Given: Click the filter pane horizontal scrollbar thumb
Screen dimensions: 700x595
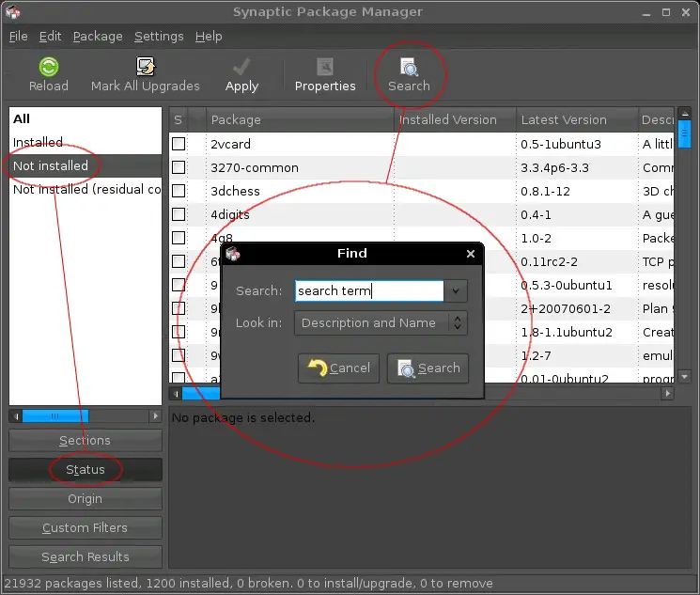Looking at the screenshot, I should pos(55,416).
